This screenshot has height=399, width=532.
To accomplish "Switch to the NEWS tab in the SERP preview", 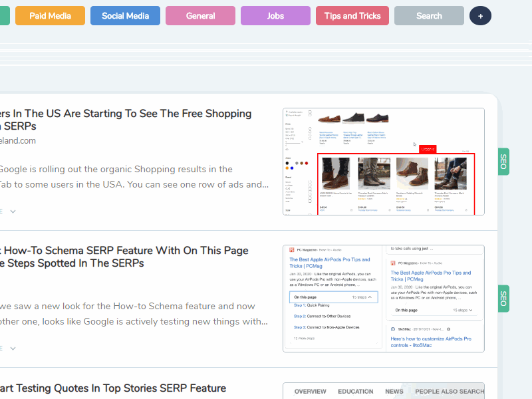I will 394,392.
